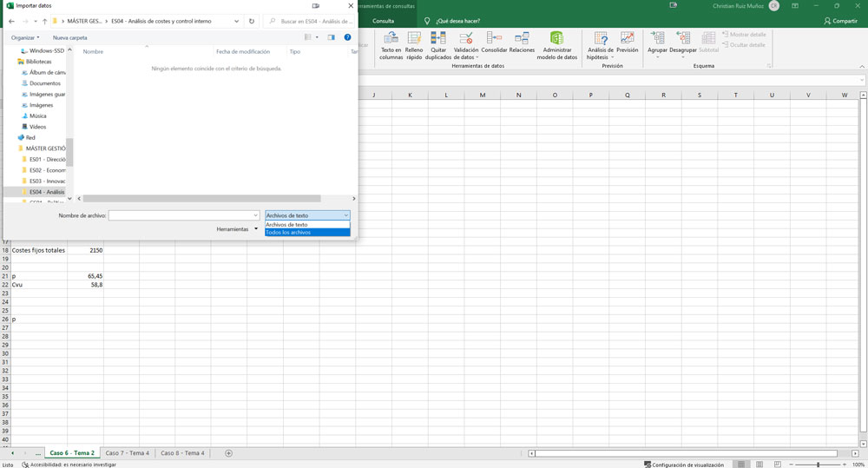Click the zoom slider in the status bar
The height and width of the screenshot is (468, 868).
(x=819, y=465)
